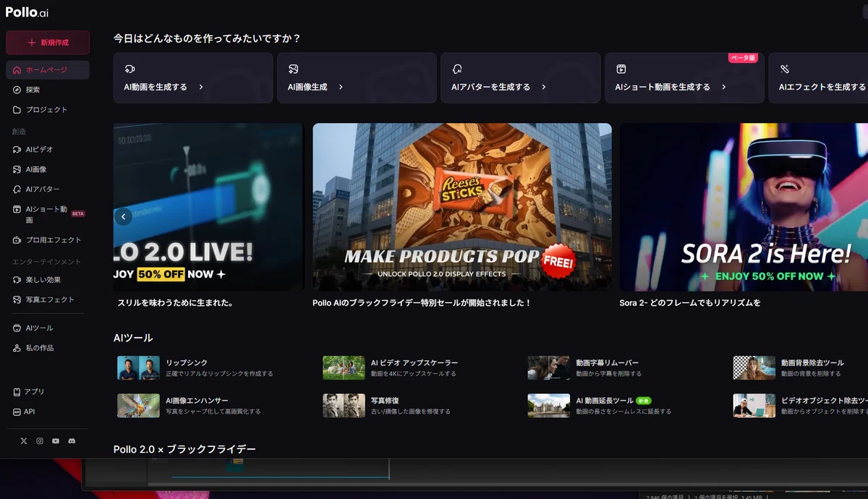Open API in the sidebar
This screenshot has height=499, width=868.
click(48, 411)
